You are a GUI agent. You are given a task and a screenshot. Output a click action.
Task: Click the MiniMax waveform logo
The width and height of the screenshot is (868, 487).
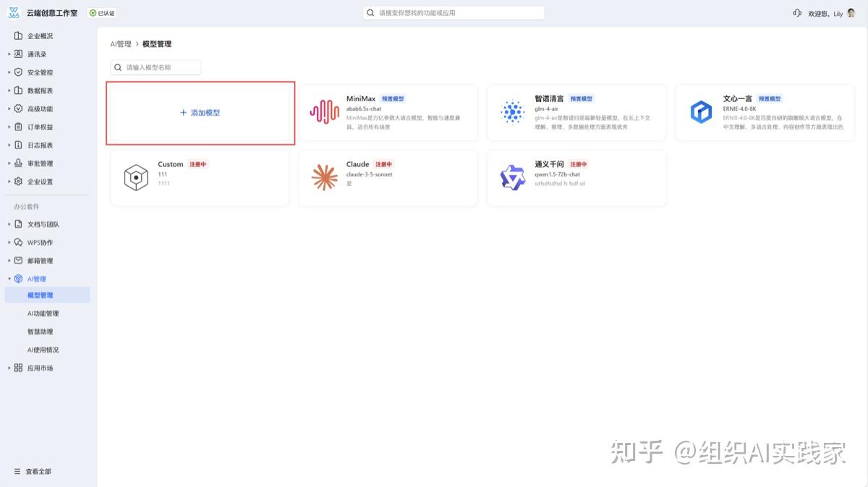324,112
